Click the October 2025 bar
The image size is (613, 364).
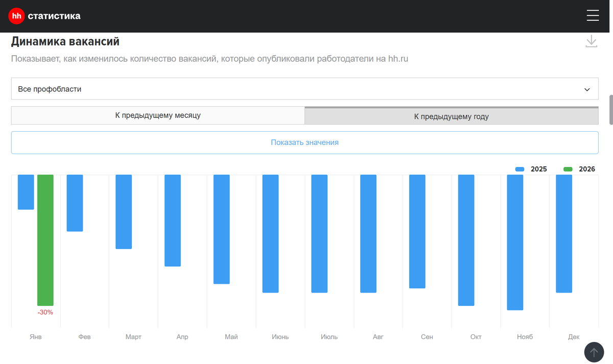[466, 240]
